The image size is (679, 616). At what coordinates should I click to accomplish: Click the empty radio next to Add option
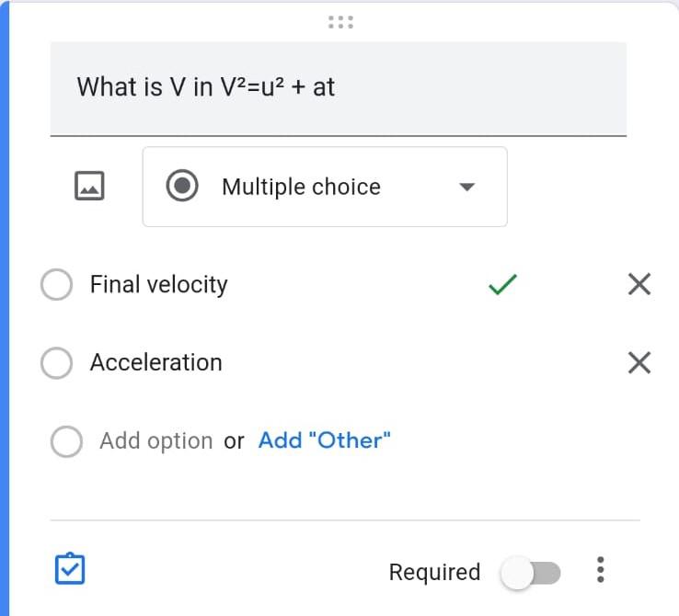(x=66, y=441)
